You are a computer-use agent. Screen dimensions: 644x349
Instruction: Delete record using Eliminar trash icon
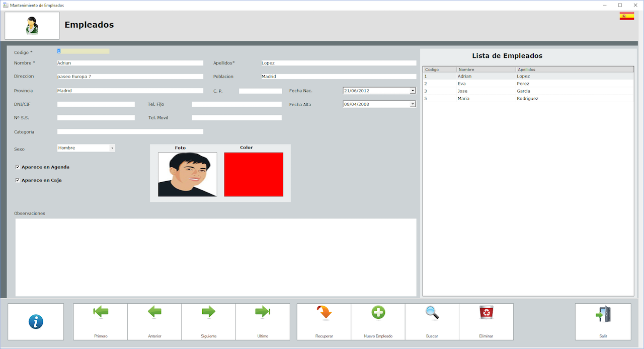486,321
